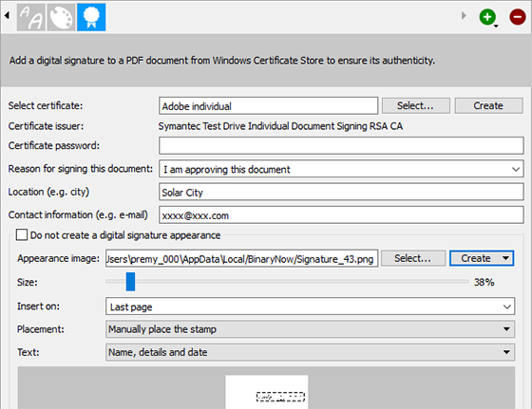
Task: Click the 'Select certificate:' label
Action: click(46, 105)
